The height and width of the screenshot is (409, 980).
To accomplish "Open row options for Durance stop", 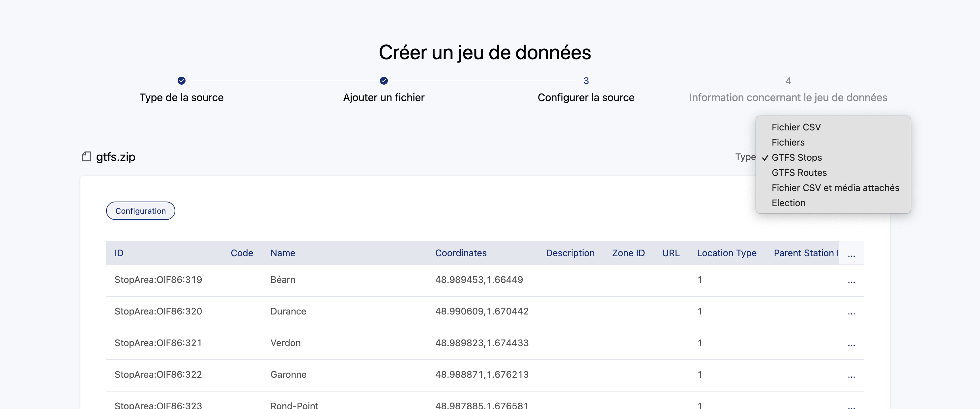I will click(x=851, y=312).
